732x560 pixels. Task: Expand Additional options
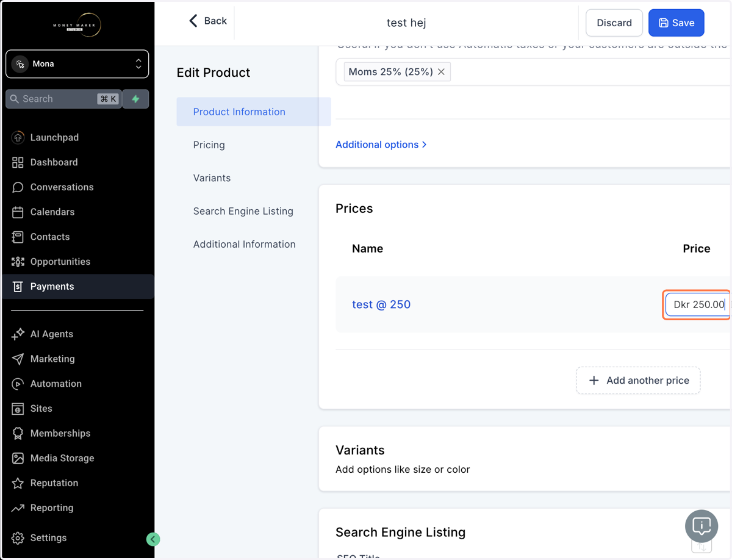[x=381, y=145]
